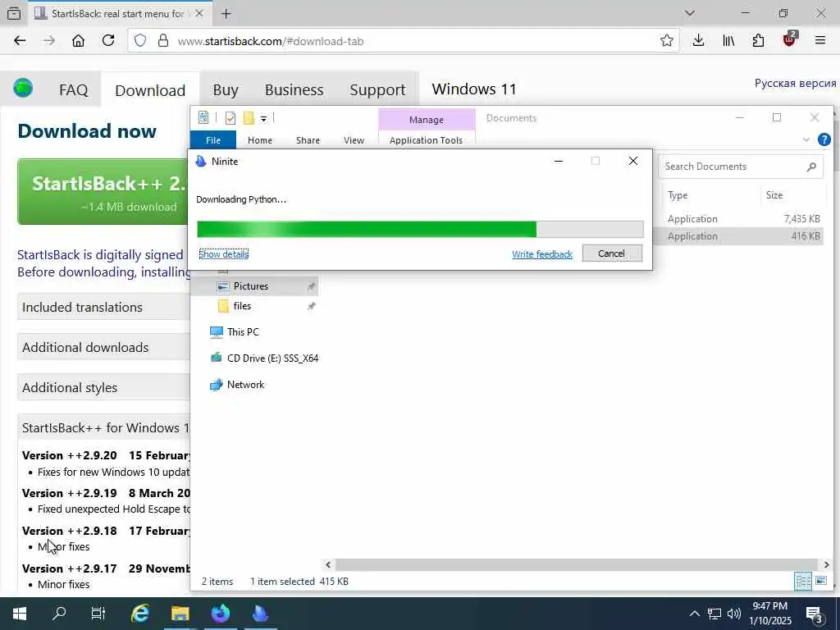Screen dimensions: 840x630
Task: Open Firefox extensions puzzle icon
Action: pyautogui.click(x=758, y=41)
